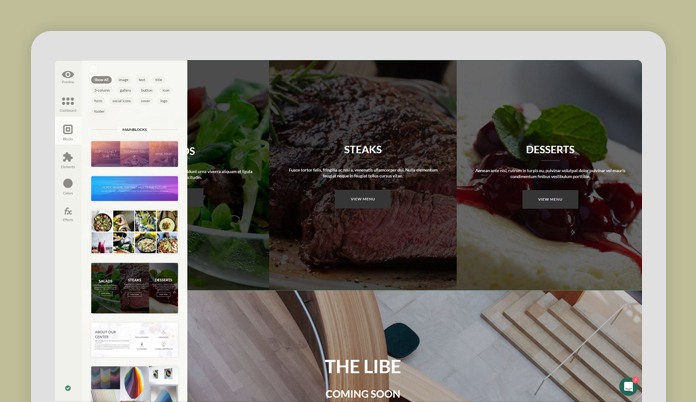696x402 pixels.
Task: Choose the food photo gallery block
Action: tap(134, 232)
